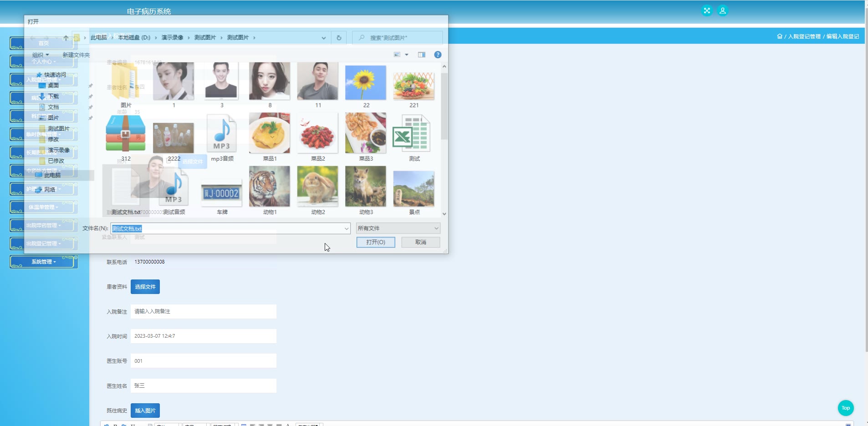Screen dimensions: 868x426
Task: Open the user profile icon in header
Action: [x=723, y=10]
